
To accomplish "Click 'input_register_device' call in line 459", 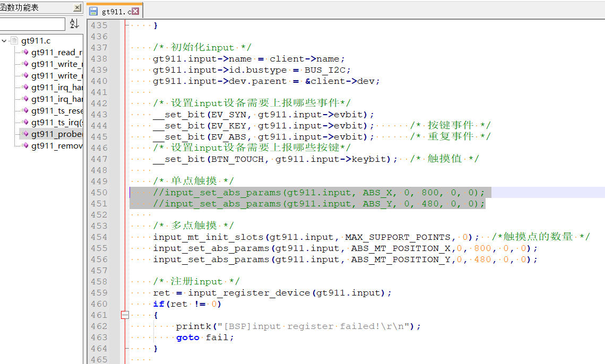I will pos(249,293).
